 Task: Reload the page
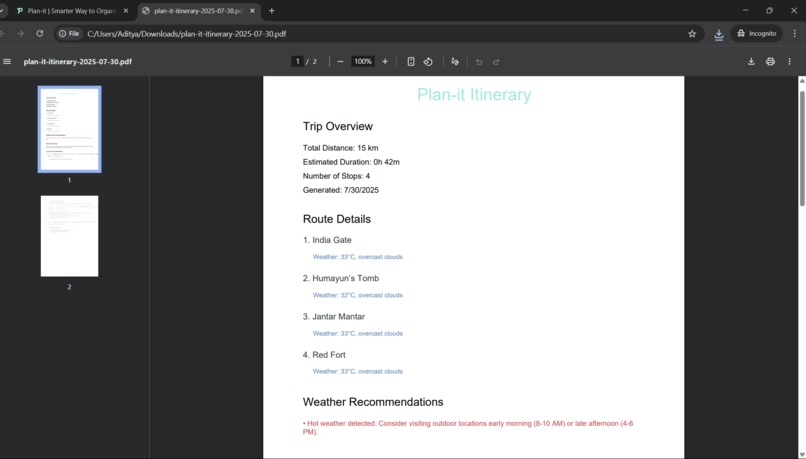click(40, 34)
